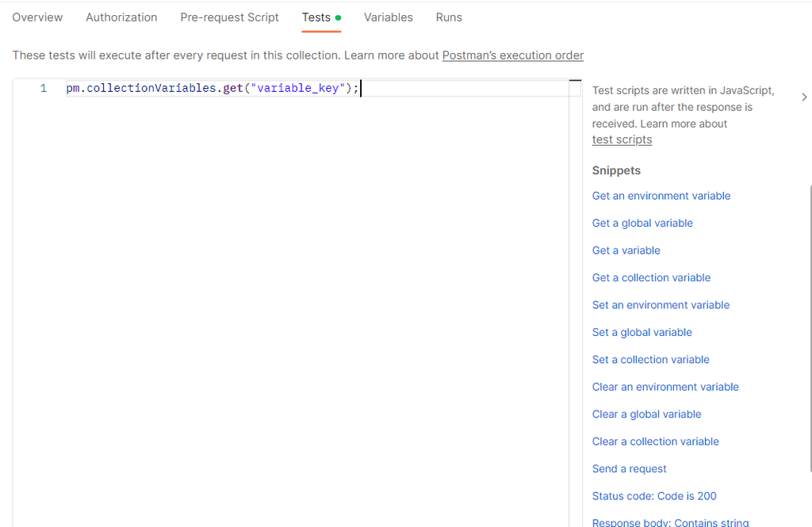This screenshot has height=527, width=812.
Task: Insert the Get a global variable snippet
Action: coord(642,223)
